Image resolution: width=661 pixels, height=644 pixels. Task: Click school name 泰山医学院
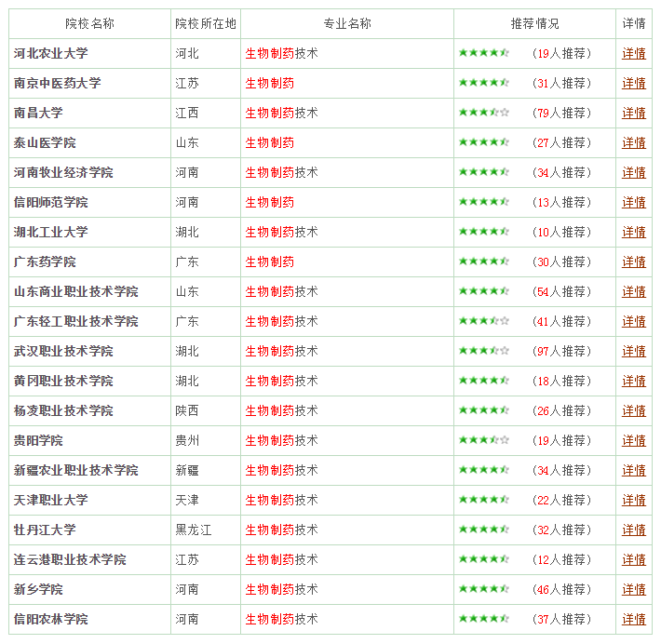pyautogui.click(x=45, y=143)
